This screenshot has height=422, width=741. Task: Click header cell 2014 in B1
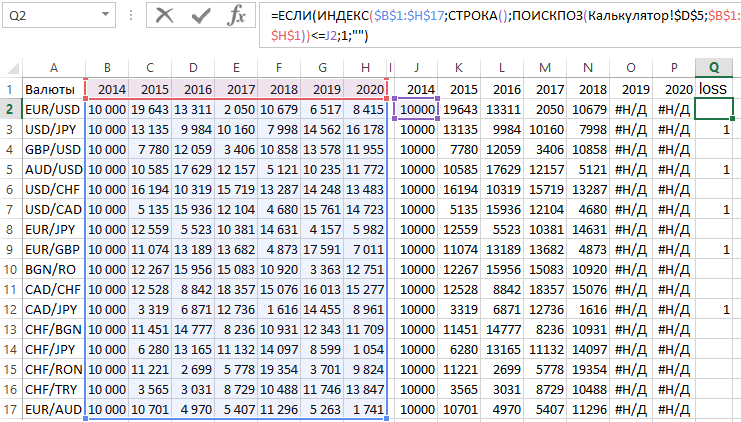(107, 89)
